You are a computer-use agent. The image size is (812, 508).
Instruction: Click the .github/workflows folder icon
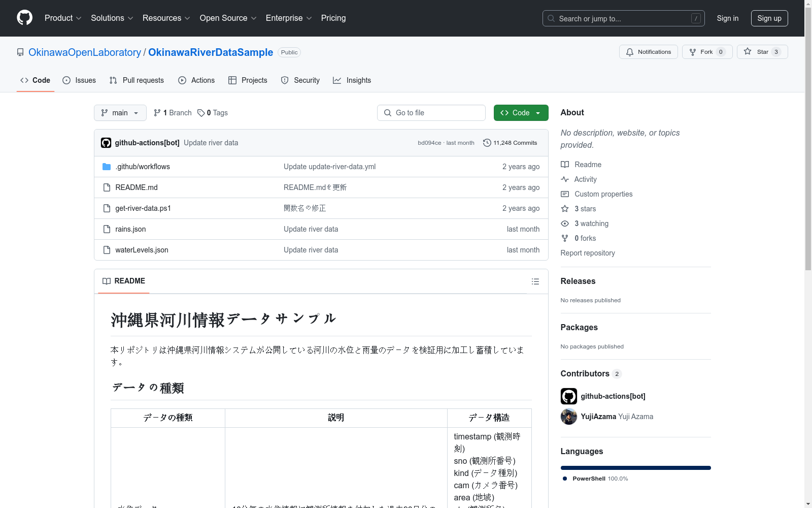coord(107,167)
